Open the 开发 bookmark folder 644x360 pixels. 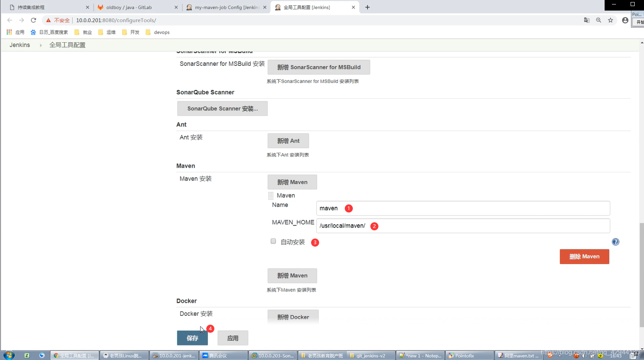[x=130, y=32]
